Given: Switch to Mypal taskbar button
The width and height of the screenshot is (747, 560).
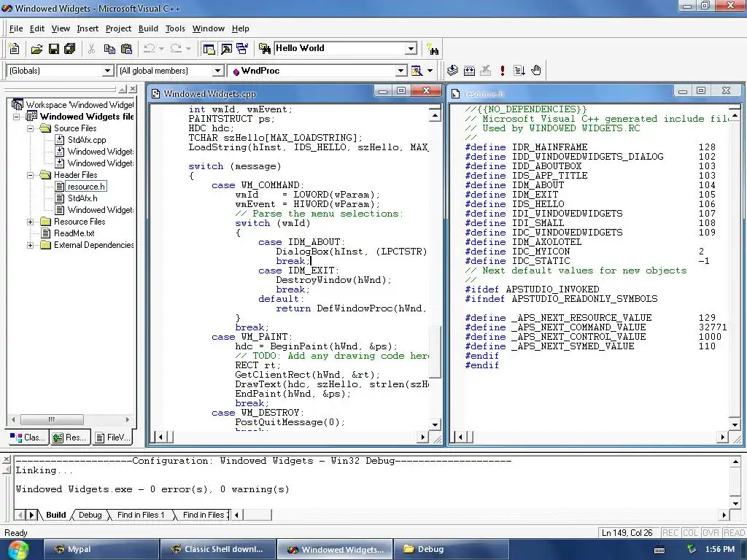Looking at the screenshot, I should [x=101, y=549].
